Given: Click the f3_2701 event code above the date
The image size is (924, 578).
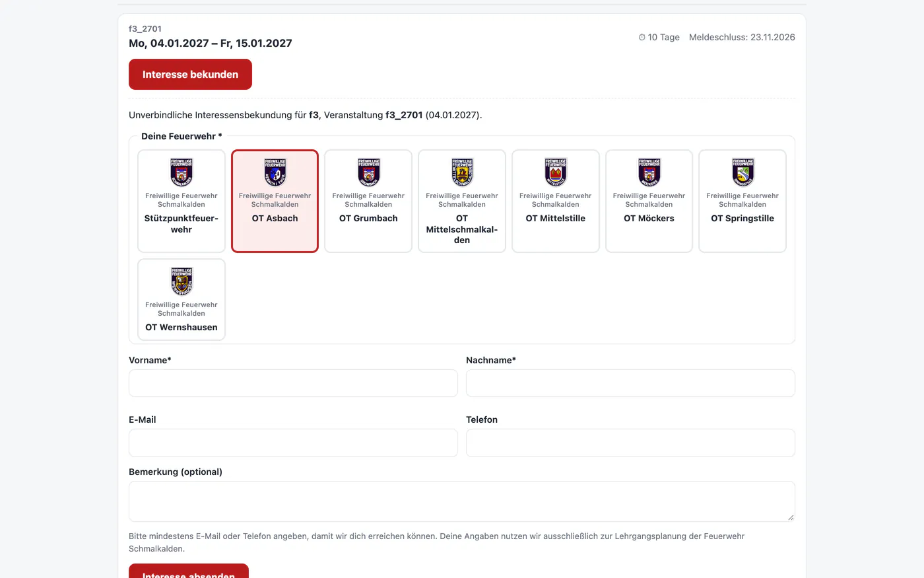Looking at the screenshot, I should click(x=145, y=29).
